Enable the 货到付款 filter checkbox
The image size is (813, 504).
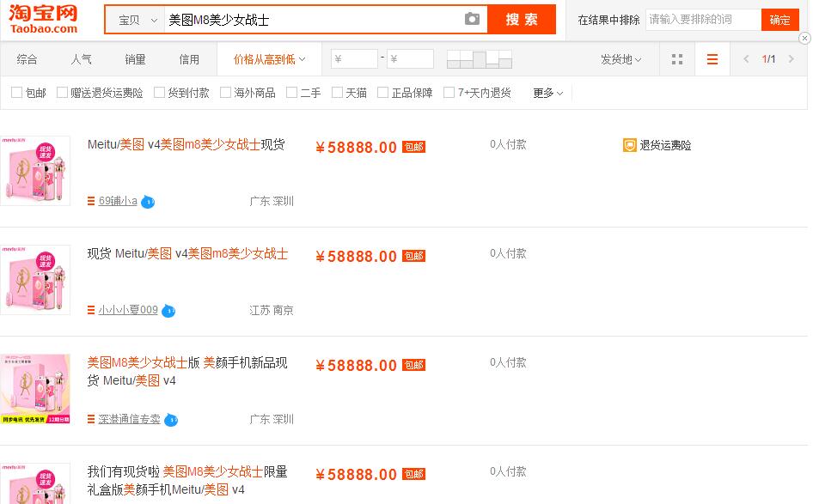(159, 92)
